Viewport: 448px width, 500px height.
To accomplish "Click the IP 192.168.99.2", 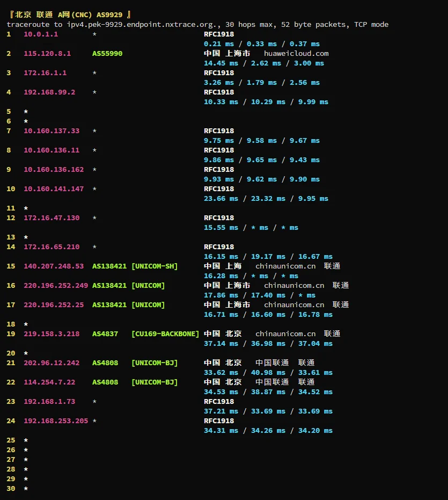I will [49, 92].
